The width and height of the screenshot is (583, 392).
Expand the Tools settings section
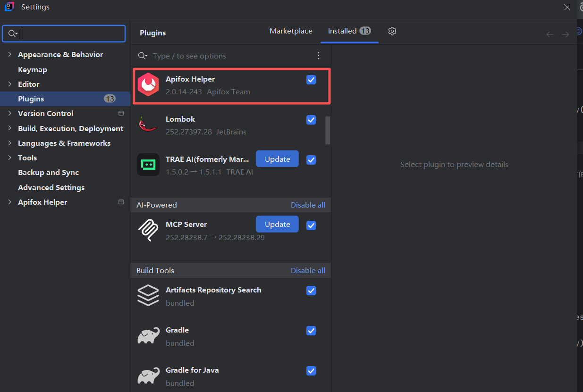9,158
